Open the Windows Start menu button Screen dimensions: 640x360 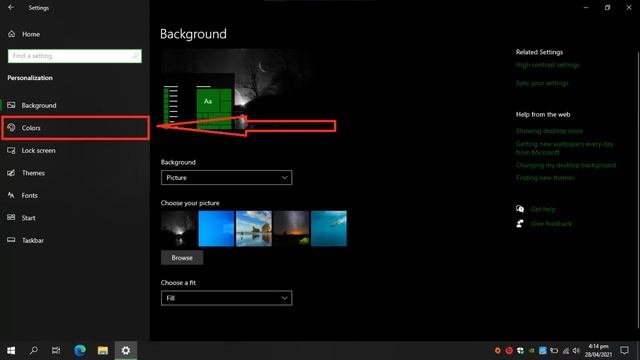[11, 350]
